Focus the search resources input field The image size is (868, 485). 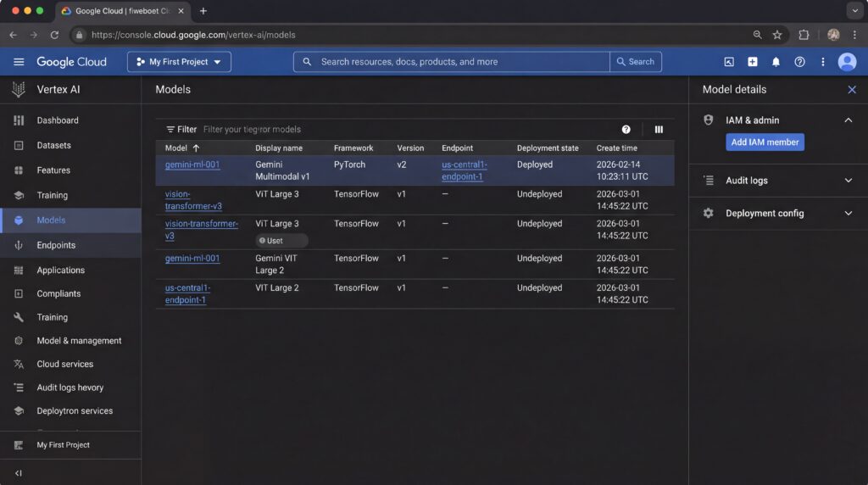point(452,61)
